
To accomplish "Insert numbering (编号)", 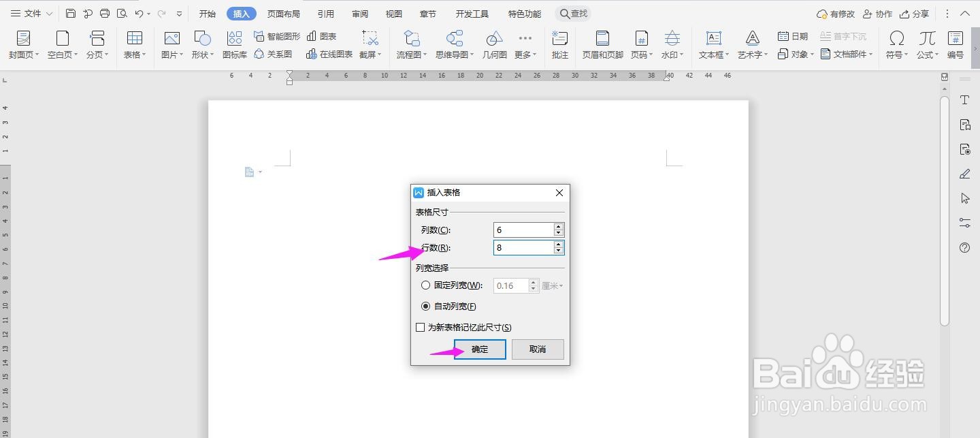I will click(x=955, y=44).
